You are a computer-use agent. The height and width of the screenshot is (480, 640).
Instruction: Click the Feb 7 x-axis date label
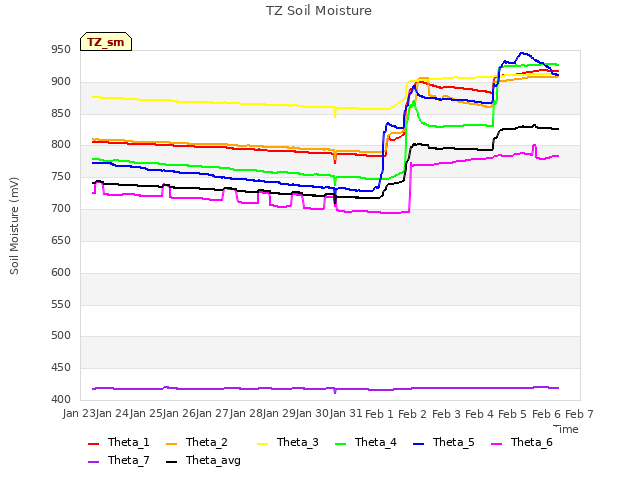[579, 414]
